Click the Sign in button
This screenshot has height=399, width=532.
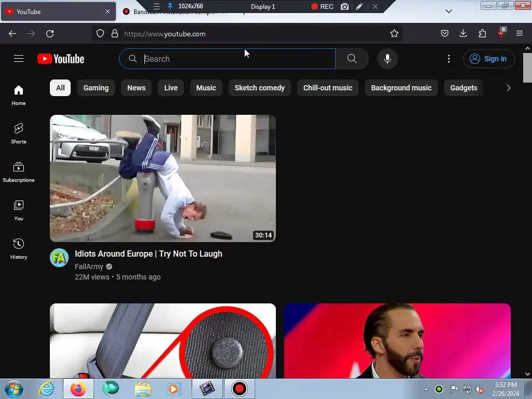[x=488, y=59]
